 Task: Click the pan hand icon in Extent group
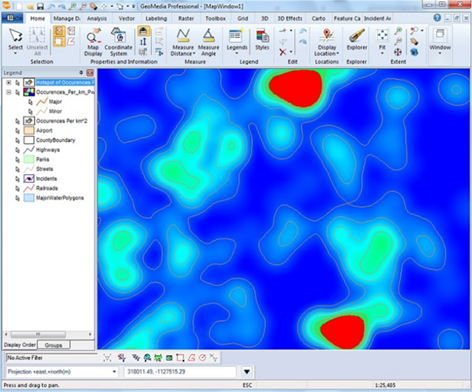click(414, 41)
